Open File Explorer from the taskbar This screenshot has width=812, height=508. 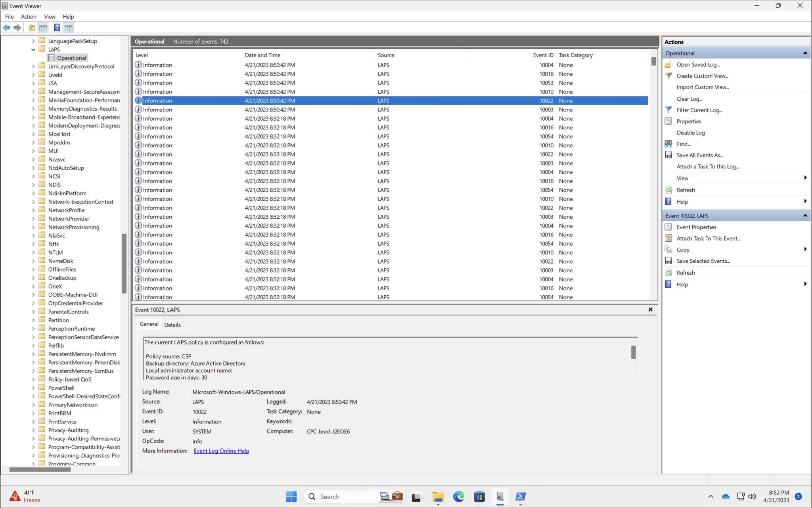(x=438, y=496)
